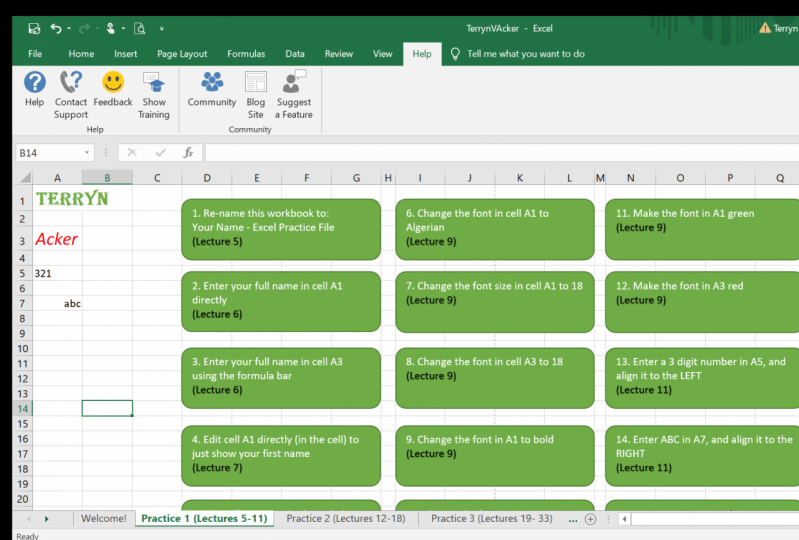Viewport: 799px width, 540px height.
Task: Click the '9. Change the font in A1 to bold' box
Action: point(494,455)
